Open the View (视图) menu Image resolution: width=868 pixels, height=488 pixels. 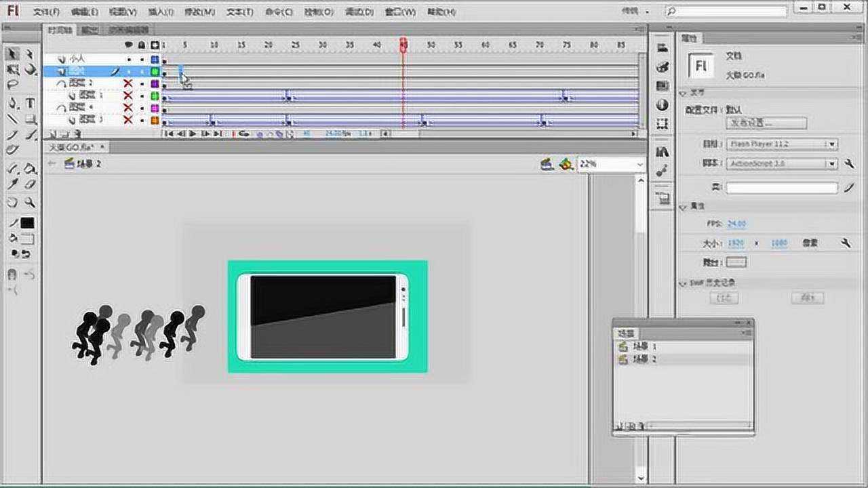(x=122, y=12)
